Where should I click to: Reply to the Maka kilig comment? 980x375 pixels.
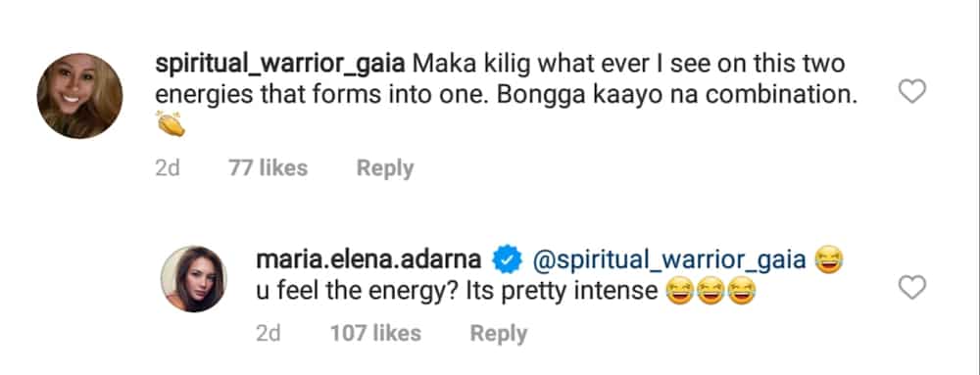(385, 168)
